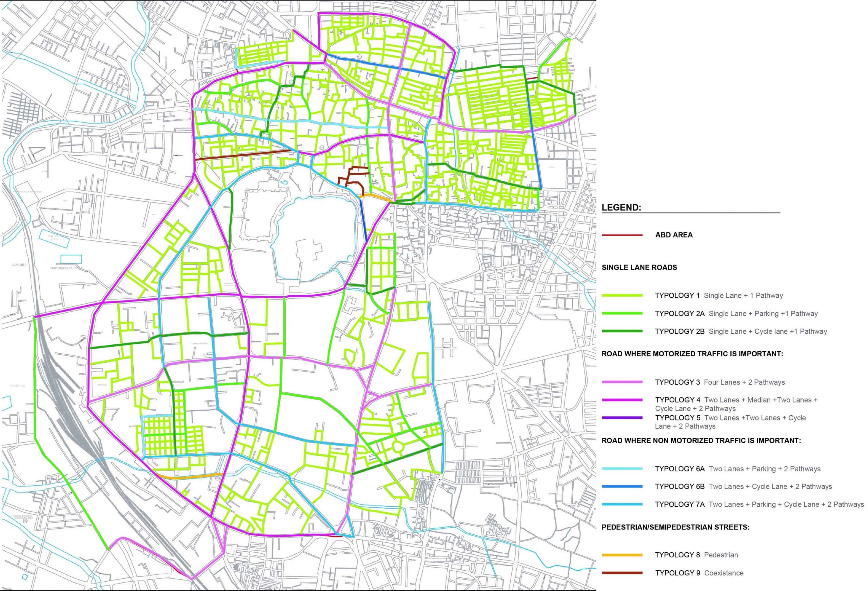The height and width of the screenshot is (591, 868).
Task: Select the Typology 3 light purple swatch
Action: (x=622, y=382)
